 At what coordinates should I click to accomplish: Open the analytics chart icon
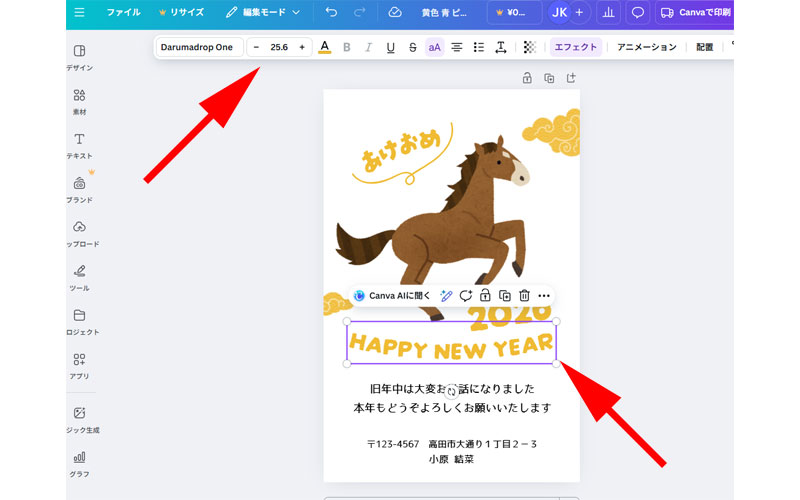click(608, 13)
